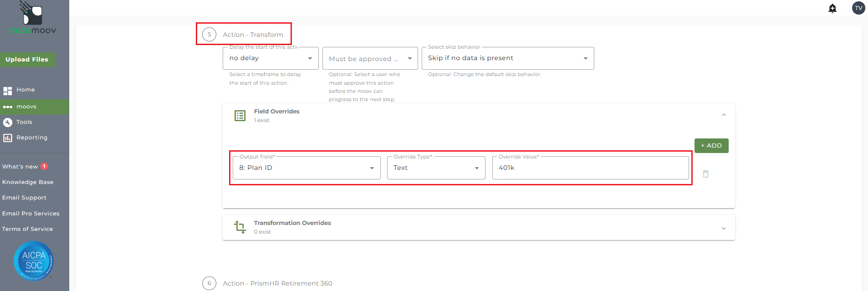868x291 pixels.
Task: Open Reporting in the sidebar
Action: point(31,138)
